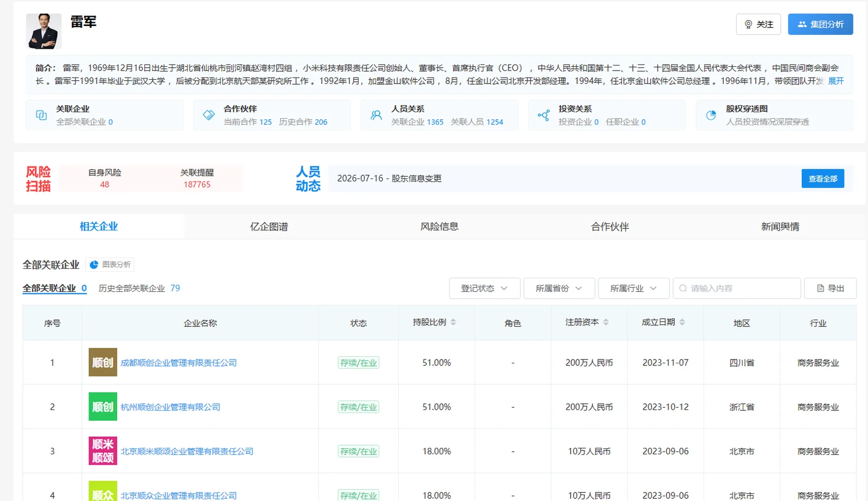This screenshot has width=868, height=501.
Task: Click the 图表分析 button
Action: tap(110, 265)
